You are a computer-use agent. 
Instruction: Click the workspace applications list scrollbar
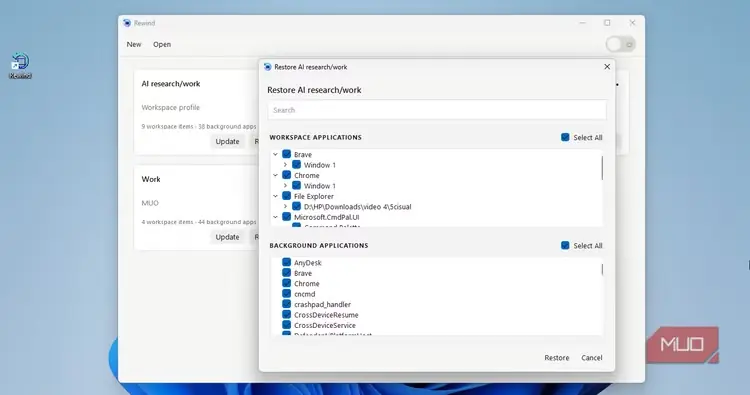[x=602, y=168]
